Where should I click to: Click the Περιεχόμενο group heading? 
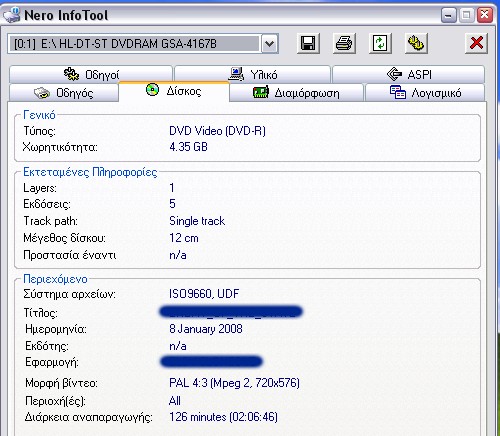(x=55, y=279)
